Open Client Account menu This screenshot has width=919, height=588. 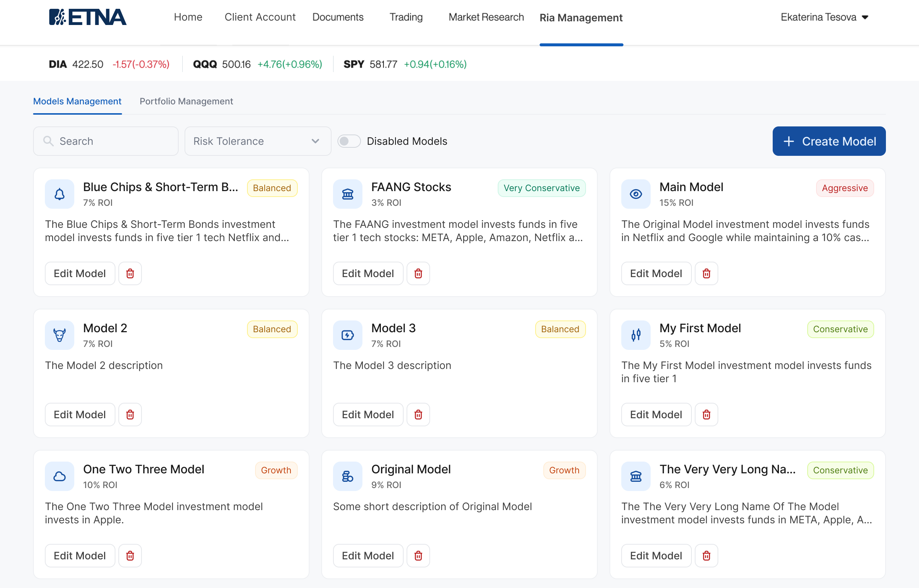point(260,17)
